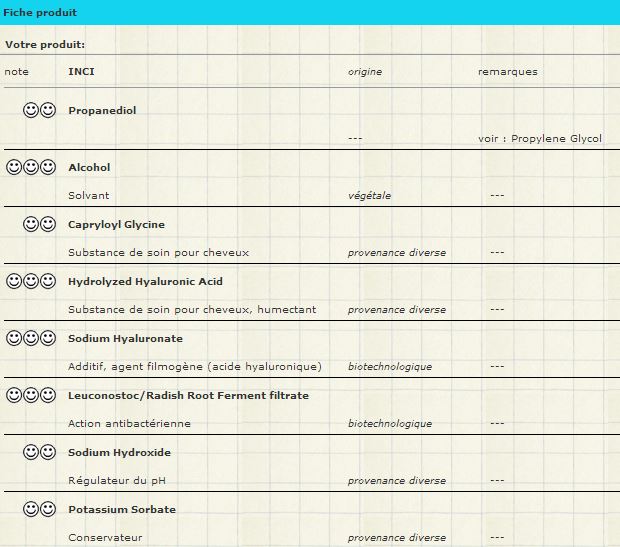Click the smiley rating beside Capryloyl Glycine
Screen dimensions: 620x547
[x=39, y=224]
